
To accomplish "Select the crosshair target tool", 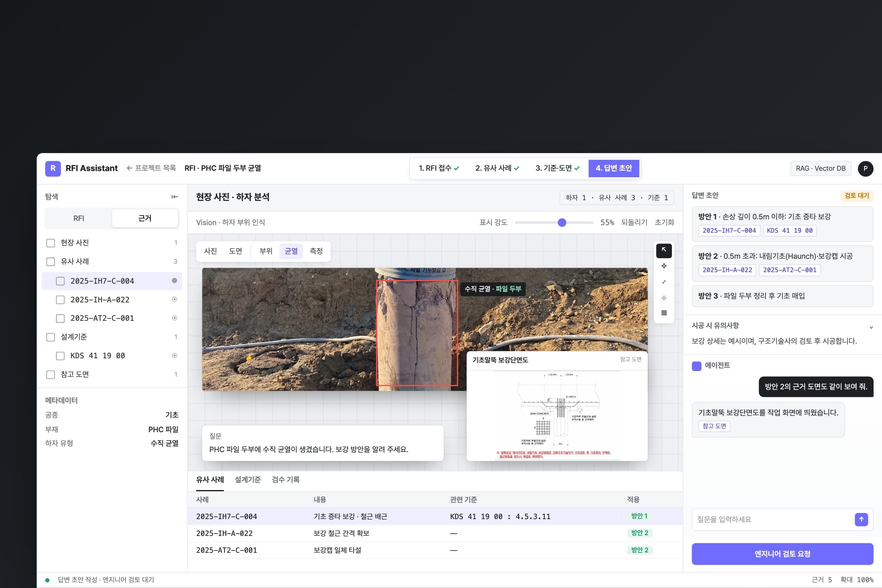I will (664, 298).
